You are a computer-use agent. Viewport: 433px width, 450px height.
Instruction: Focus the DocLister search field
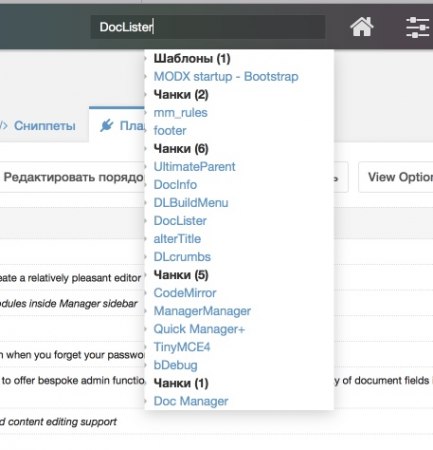[x=208, y=27]
